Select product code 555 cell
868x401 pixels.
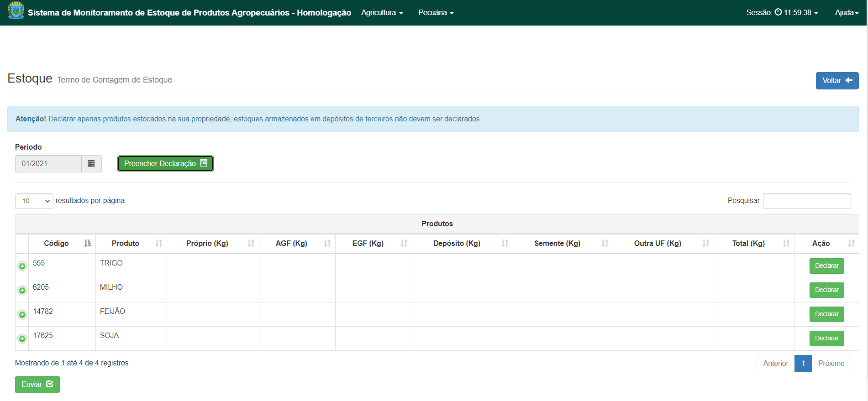tap(62, 266)
